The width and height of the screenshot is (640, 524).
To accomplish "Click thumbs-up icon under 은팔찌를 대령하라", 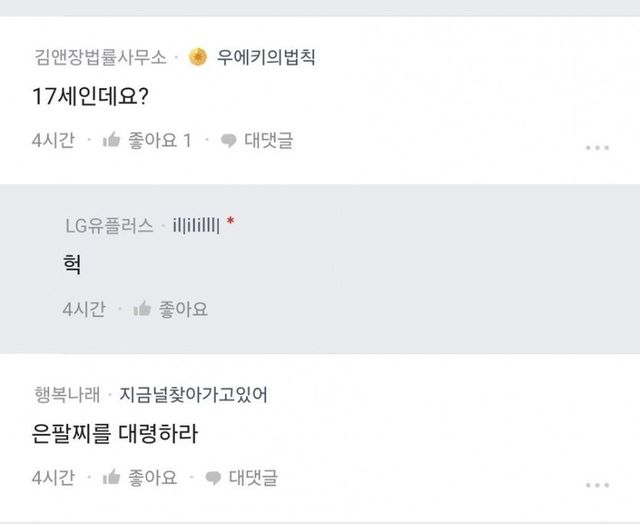I will coord(112,478).
